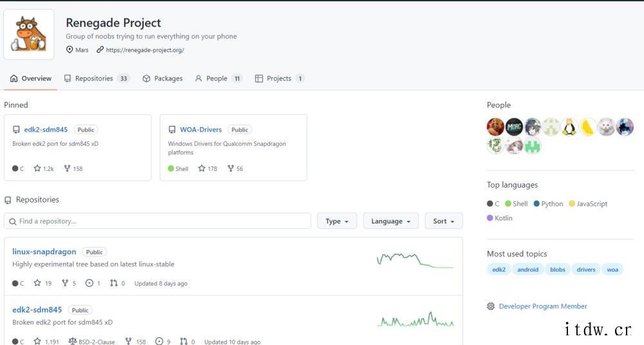Select Kotlin under Top languages
The image size is (644, 345).
pos(500,218)
